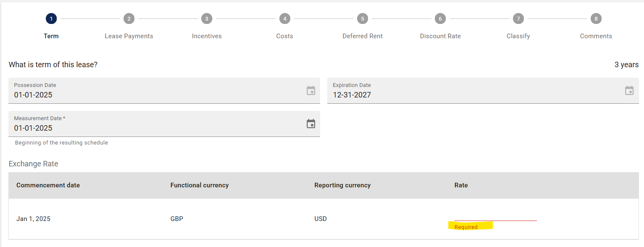
Task: Go to step 4 circle icon
Action: (284, 18)
